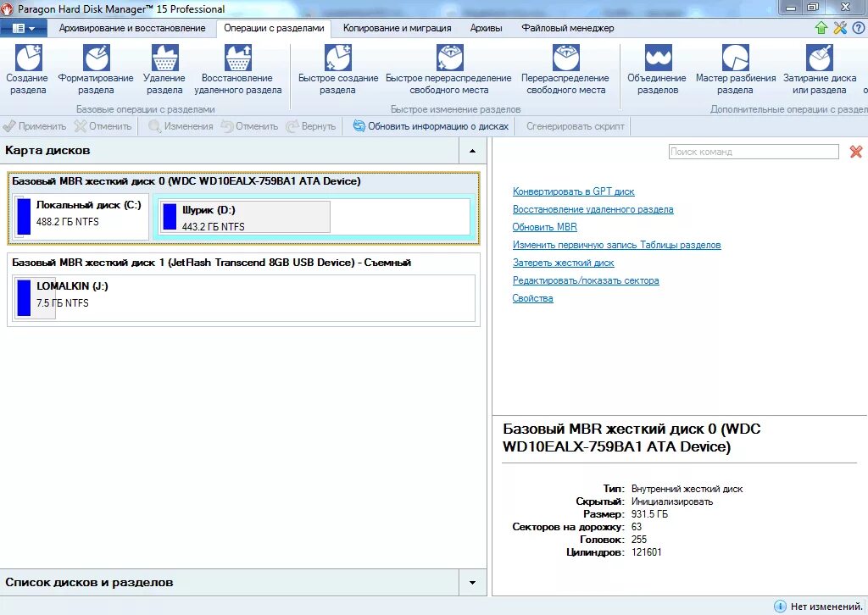Image resolution: width=868 pixels, height=615 pixels.
Task: Open the Файловый менеджер tab
Action: pos(567,28)
